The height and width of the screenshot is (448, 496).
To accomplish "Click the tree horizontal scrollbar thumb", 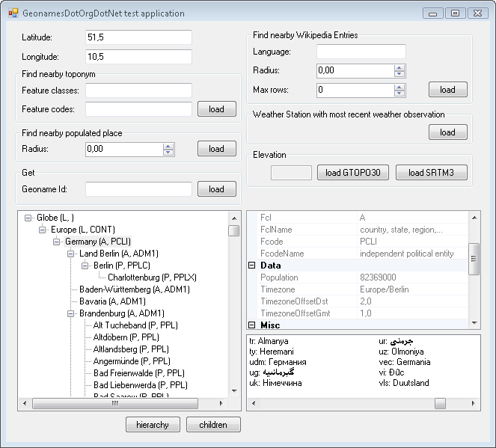I will 115,403.
